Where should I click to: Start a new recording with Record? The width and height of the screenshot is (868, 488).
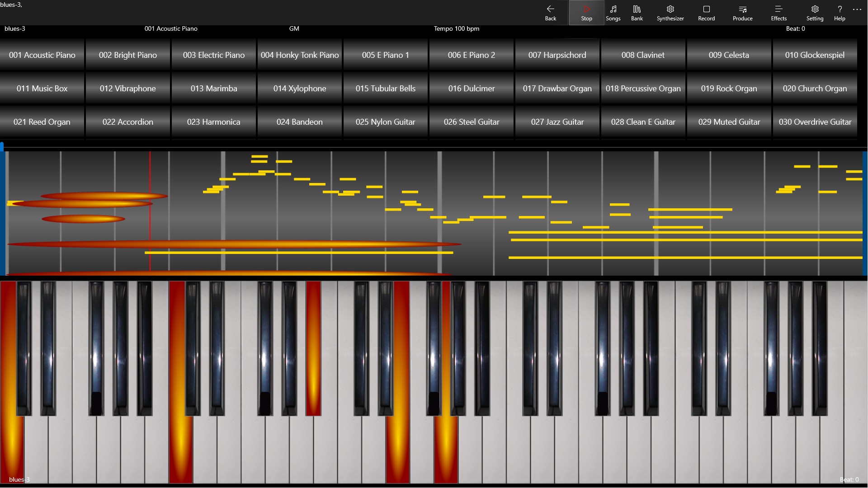click(706, 13)
